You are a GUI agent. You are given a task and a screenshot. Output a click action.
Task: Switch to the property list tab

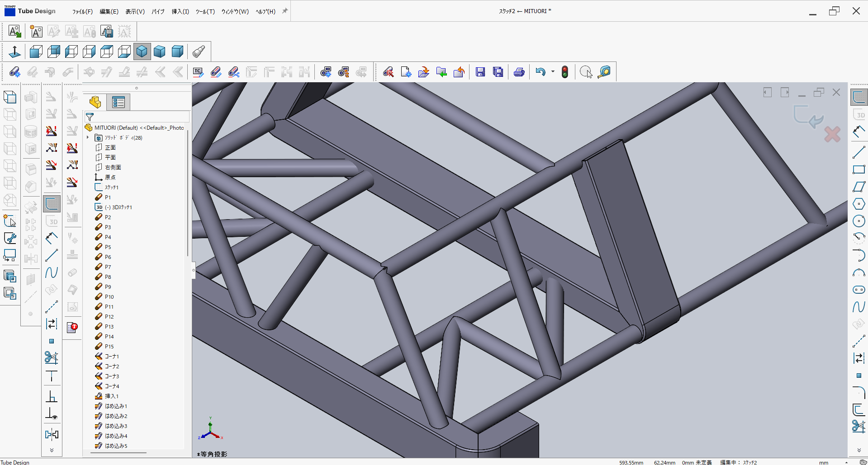click(x=119, y=102)
